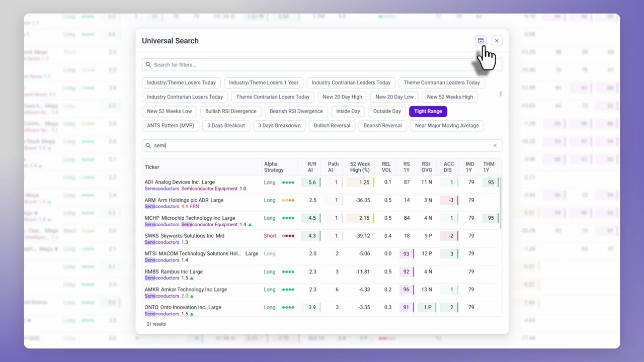Enable Theme Contrarian Losers Today filter
The height and width of the screenshot is (362, 644).
[273, 97]
